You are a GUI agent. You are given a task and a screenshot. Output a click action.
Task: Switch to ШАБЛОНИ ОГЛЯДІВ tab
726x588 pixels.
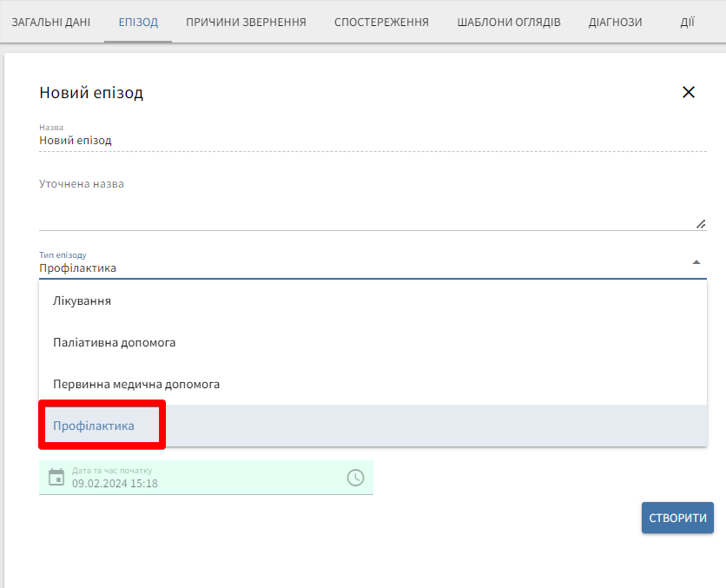pyautogui.click(x=508, y=22)
